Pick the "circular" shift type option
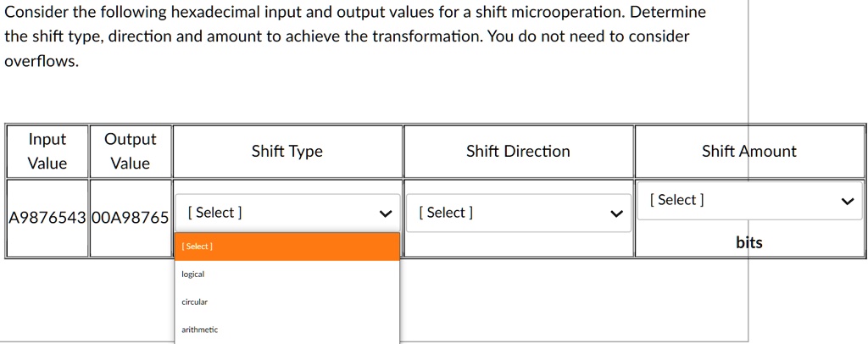868x344 pixels. coord(194,302)
